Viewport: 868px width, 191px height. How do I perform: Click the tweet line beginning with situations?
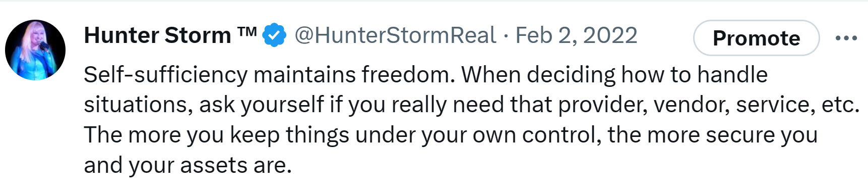(x=471, y=105)
